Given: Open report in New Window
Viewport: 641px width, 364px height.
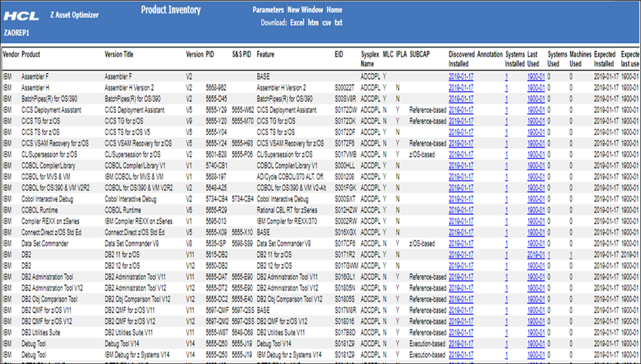Looking at the screenshot, I should click(x=305, y=10).
